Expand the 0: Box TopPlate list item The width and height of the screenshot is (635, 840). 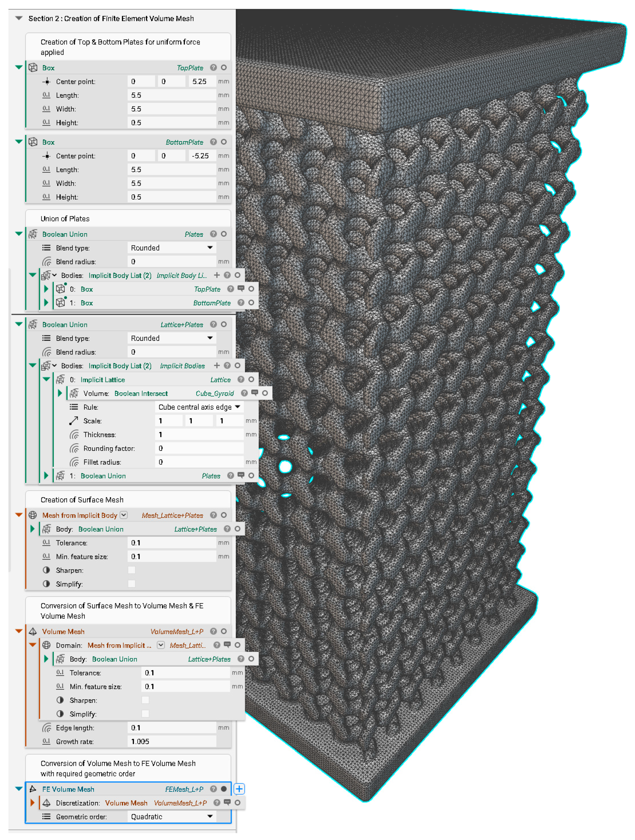pos(46,289)
